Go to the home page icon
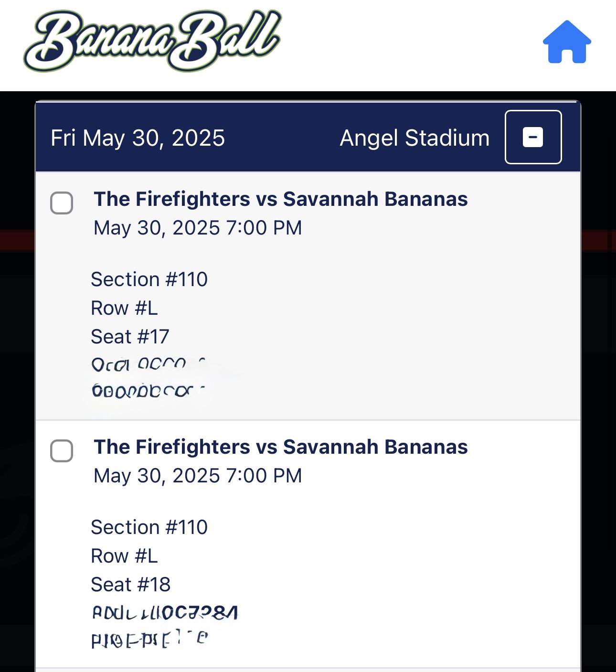Viewport: 616px width, 672px height. pyautogui.click(x=567, y=42)
